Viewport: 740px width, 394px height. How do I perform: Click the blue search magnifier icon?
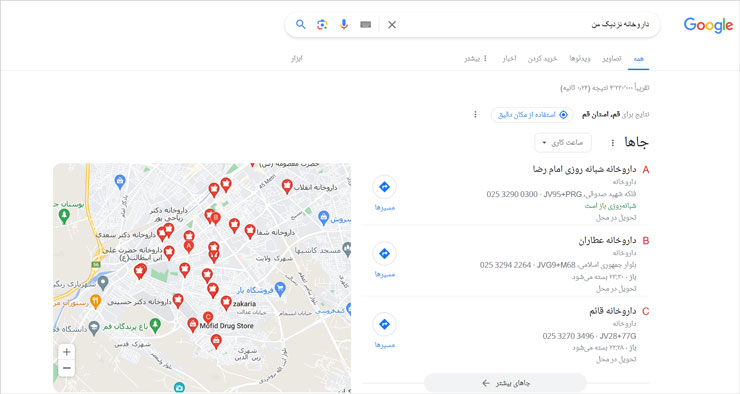[x=300, y=25]
